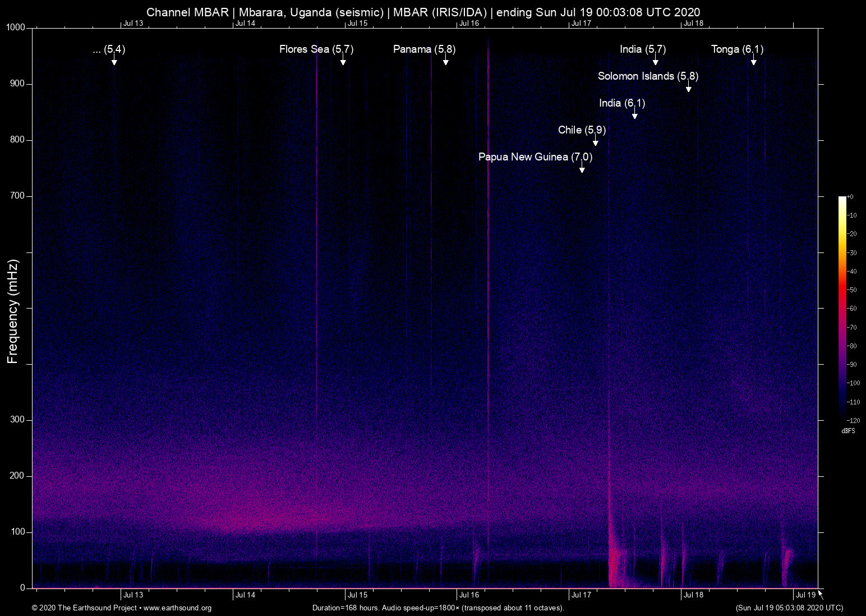This screenshot has width=866, height=616.
Task: Select the arrow marker below Flores Sea (5.7)
Action: tap(343, 61)
